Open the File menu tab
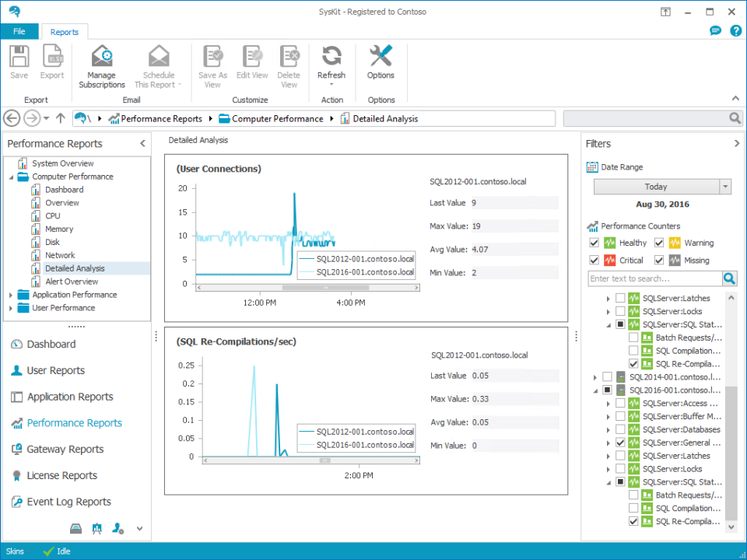Viewport: 747px width, 560px height. 19,31
